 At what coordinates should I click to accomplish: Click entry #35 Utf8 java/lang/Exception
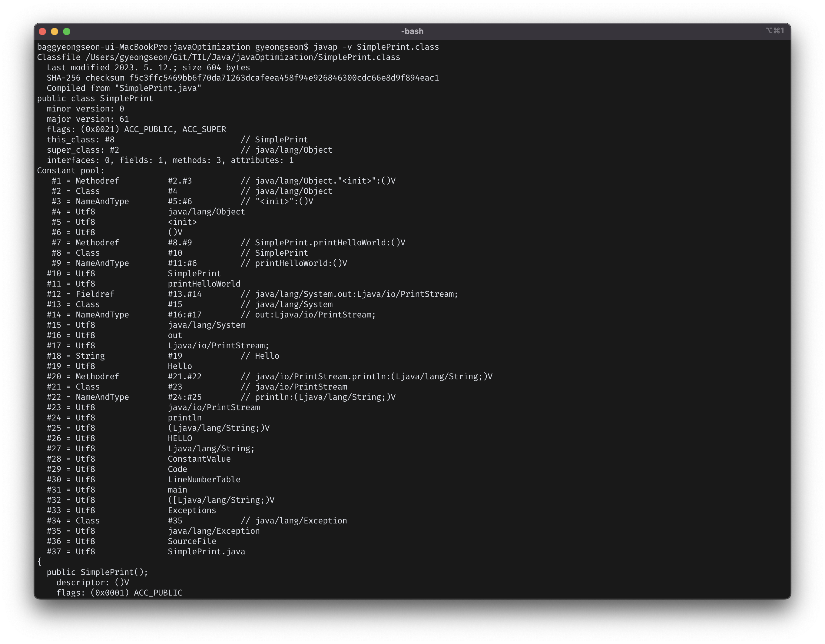pos(153,531)
